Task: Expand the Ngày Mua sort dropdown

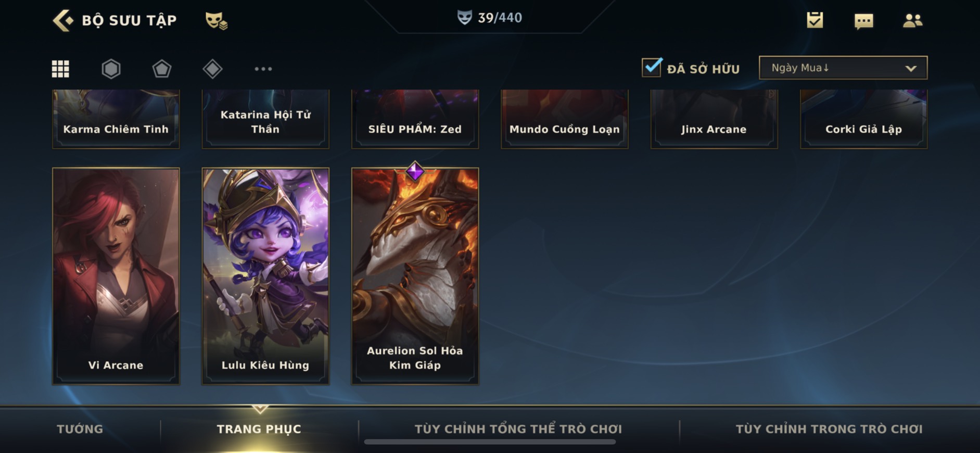Action: (x=843, y=68)
